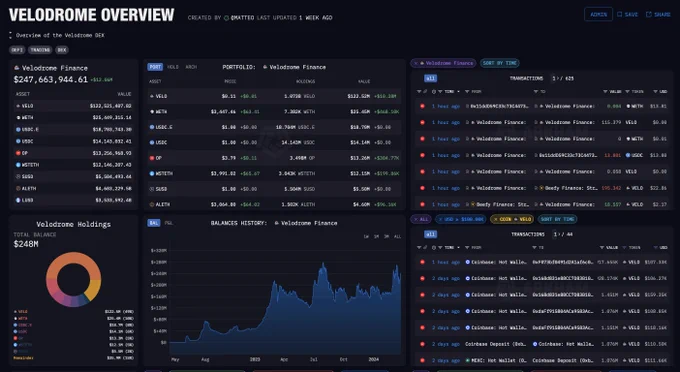Select BAL tab in Balances History panel
This screenshot has height=372, width=680.
pyautogui.click(x=154, y=223)
